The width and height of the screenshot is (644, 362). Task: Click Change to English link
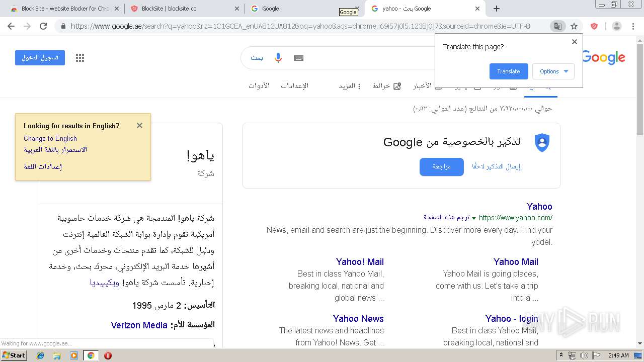tap(50, 139)
